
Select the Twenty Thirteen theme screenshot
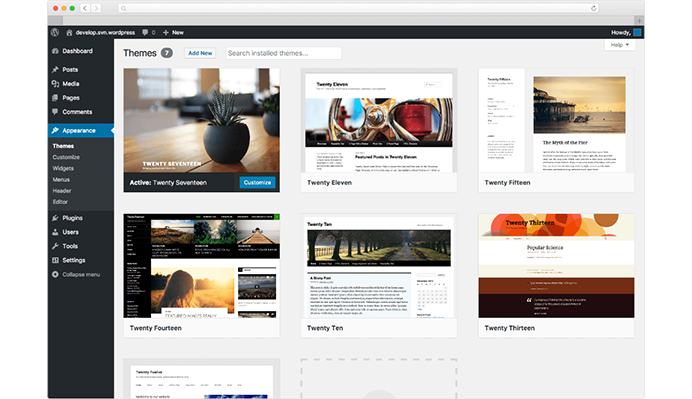[556, 266]
